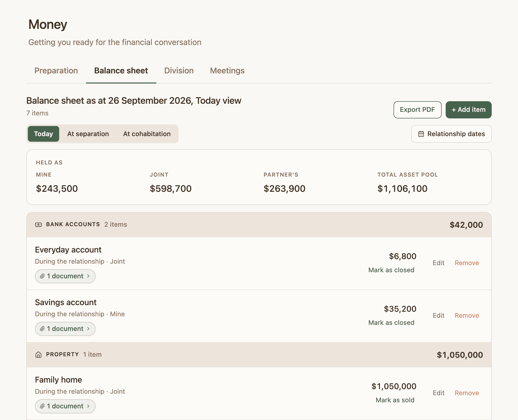Expand the Everyday account document chevron
518x420 pixels.
tap(88, 276)
